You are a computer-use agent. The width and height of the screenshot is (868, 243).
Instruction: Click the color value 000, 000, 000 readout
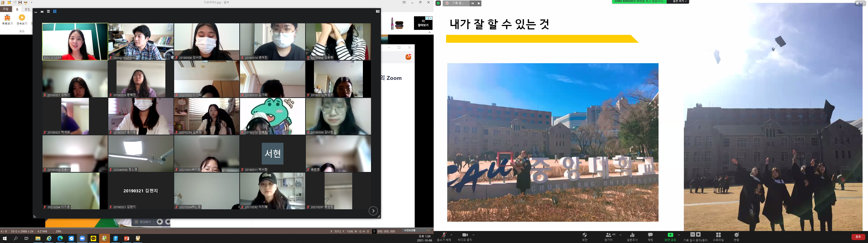coord(386,231)
